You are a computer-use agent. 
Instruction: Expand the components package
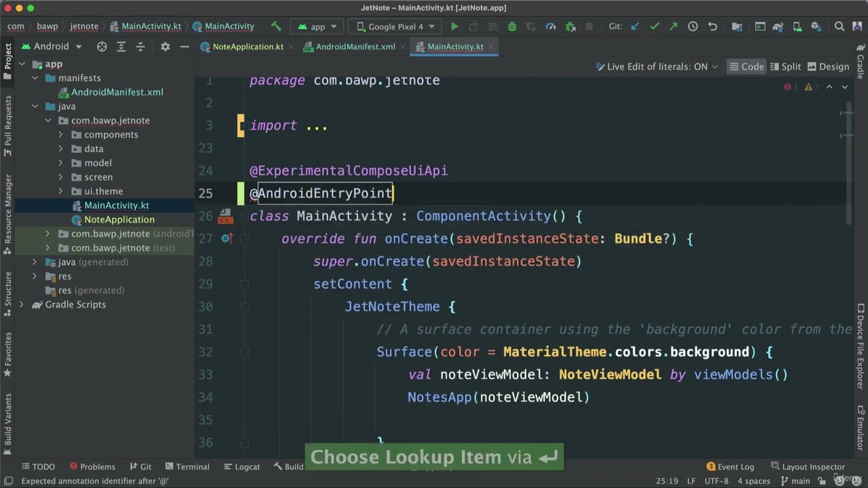[60, 135]
